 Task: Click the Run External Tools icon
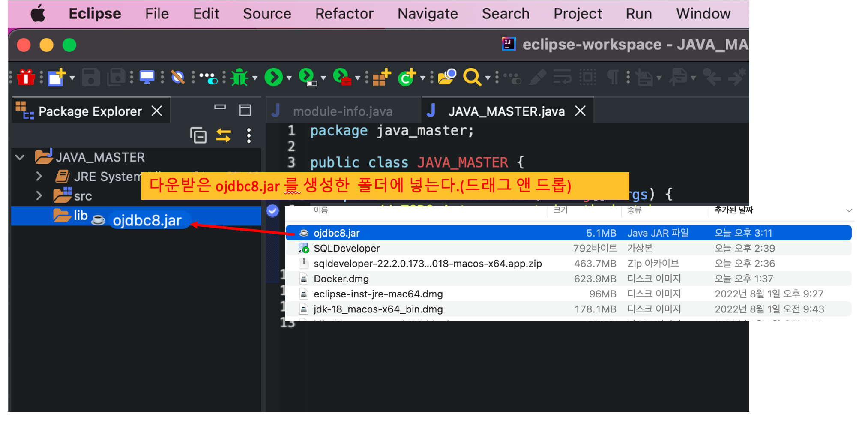(342, 78)
